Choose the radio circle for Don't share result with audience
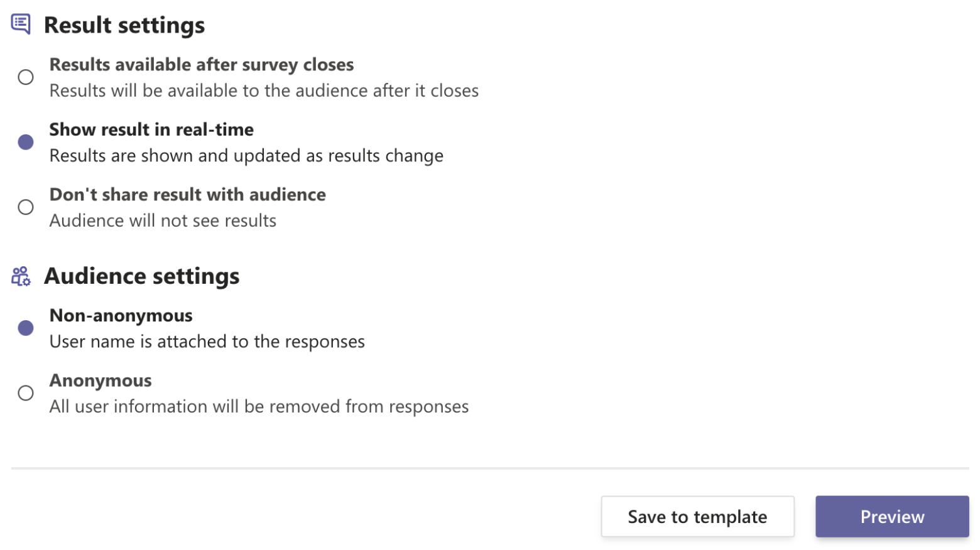Viewport: 980px width, 550px height. (26, 207)
